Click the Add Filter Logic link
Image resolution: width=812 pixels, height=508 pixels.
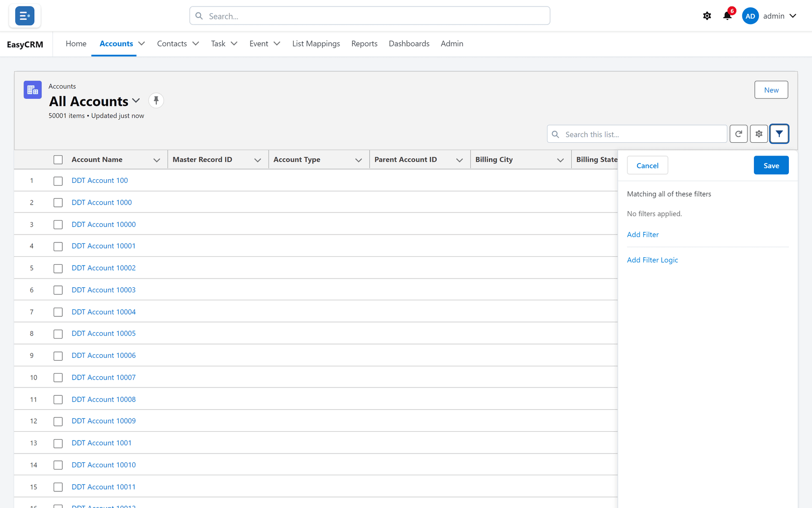[652, 260]
